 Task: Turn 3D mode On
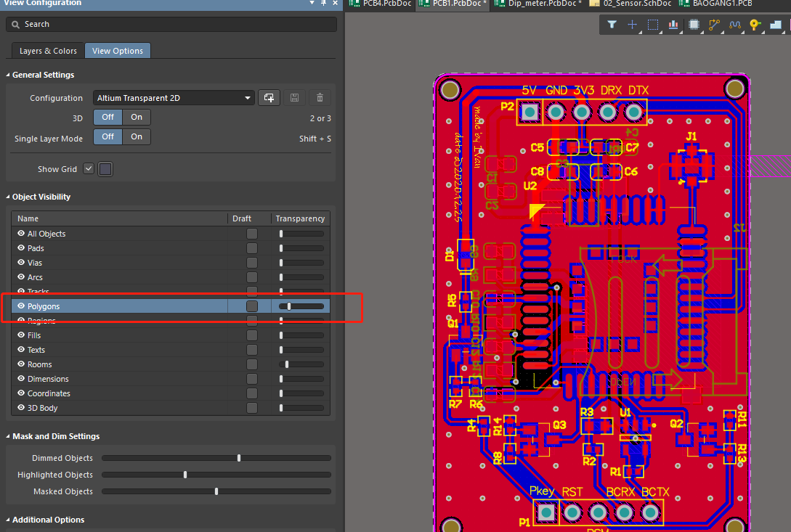(x=135, y=117)
